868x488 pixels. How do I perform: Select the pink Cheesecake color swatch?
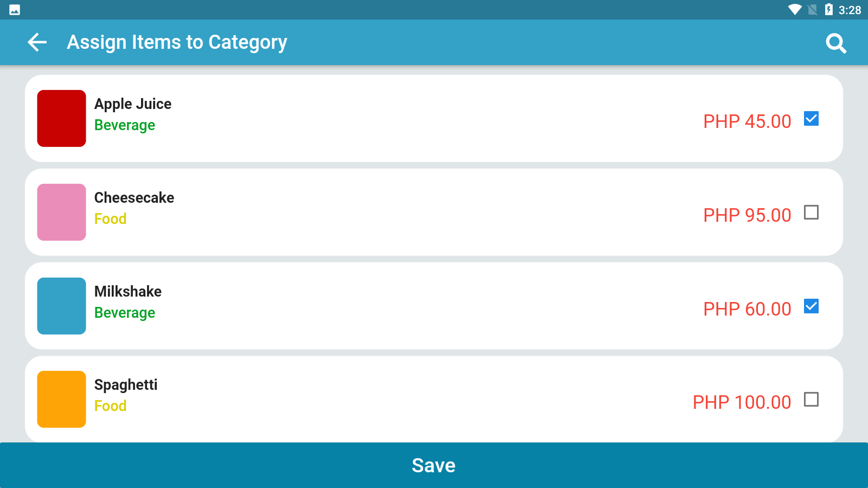[x=61, y=212]
